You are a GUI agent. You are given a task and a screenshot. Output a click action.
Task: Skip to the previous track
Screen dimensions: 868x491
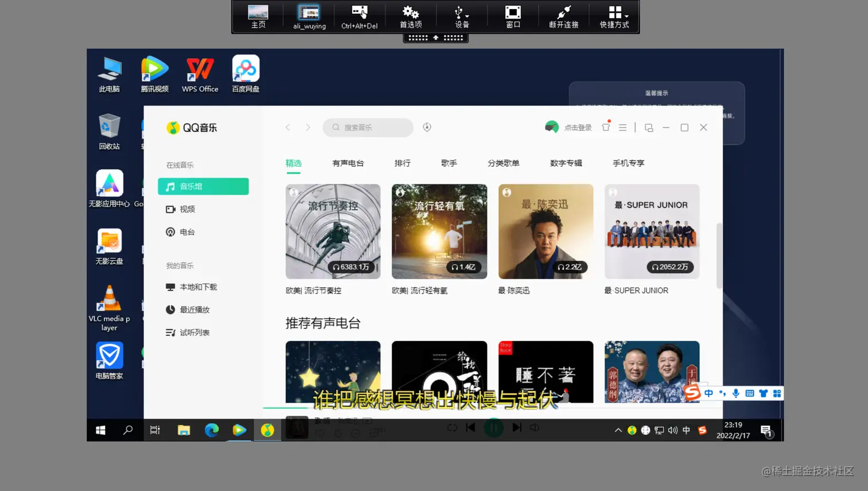[x=471, y=427]
